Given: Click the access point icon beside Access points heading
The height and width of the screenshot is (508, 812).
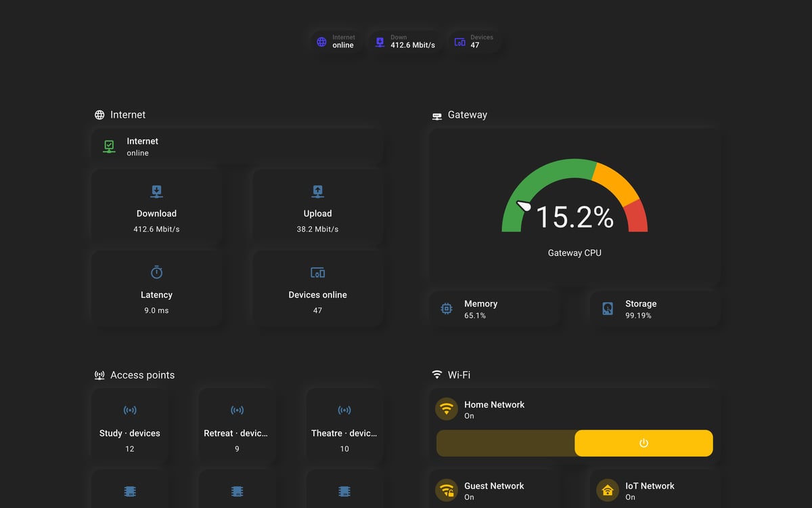Looking at the screenshot, I should coord(99,375).
